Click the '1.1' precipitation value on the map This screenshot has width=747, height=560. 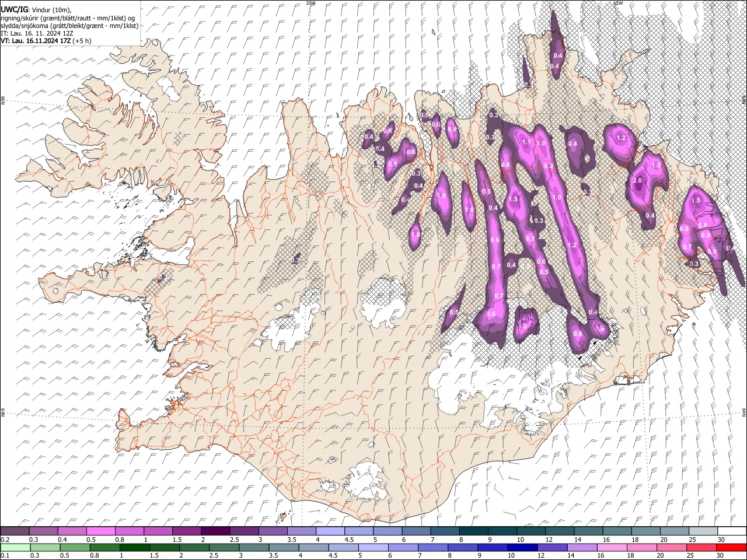point(526,142)
